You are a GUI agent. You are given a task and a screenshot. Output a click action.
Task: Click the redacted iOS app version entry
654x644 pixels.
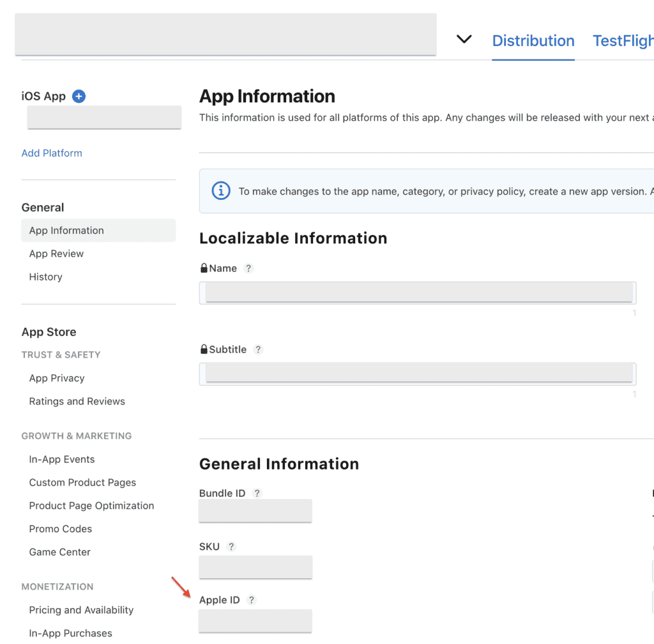[x=104, y=117]
